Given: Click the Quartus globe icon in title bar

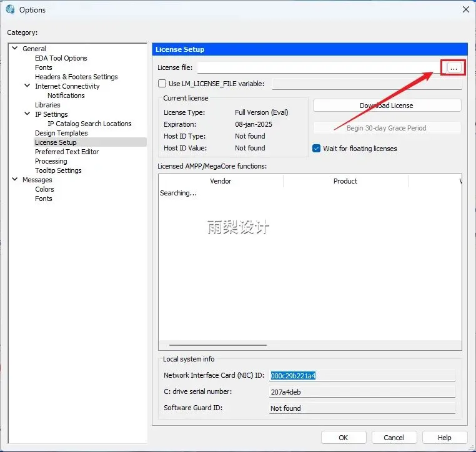Looking at the screenshot, I should click(11, 9).
